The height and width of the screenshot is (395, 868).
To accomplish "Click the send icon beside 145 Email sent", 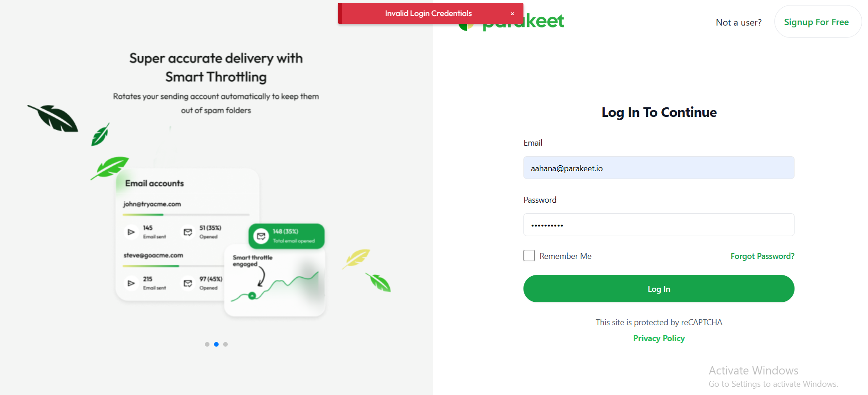I will [x=131, y=232].
